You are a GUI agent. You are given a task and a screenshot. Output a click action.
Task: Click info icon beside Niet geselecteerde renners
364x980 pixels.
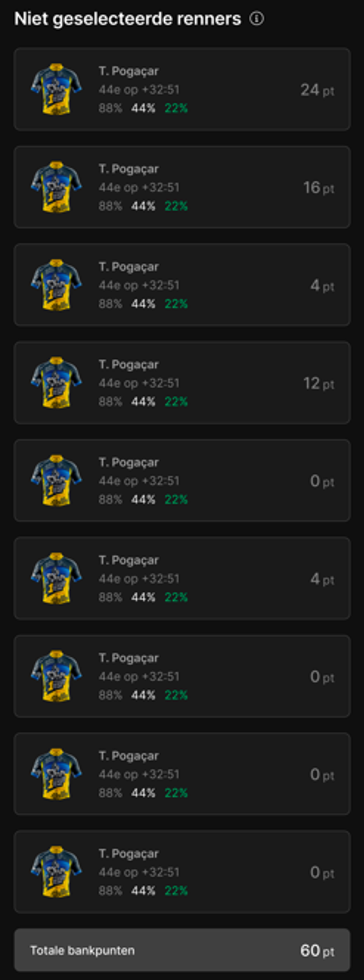click(x=257, y=19)
